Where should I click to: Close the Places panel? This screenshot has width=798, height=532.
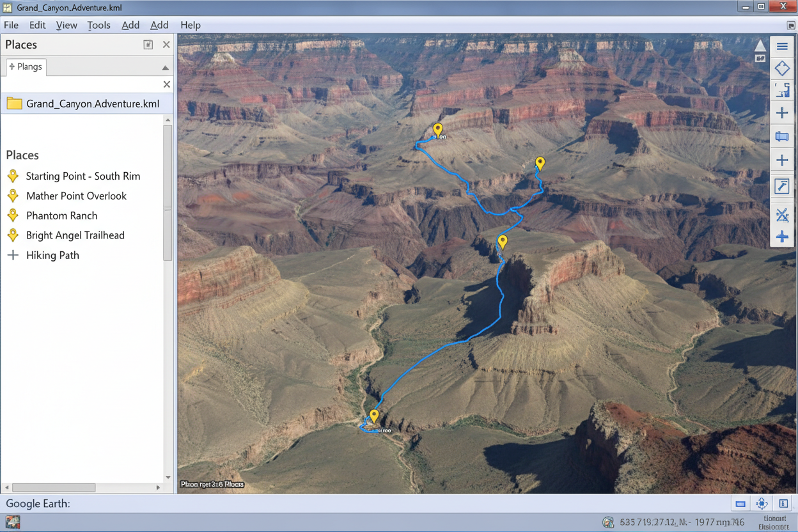click(x=166, y=45)
